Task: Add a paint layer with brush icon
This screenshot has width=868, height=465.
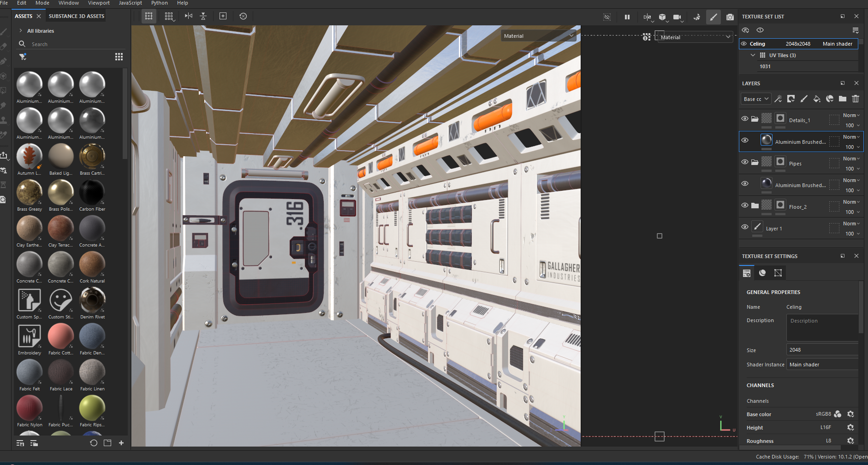Action: (x=804, y=99)
